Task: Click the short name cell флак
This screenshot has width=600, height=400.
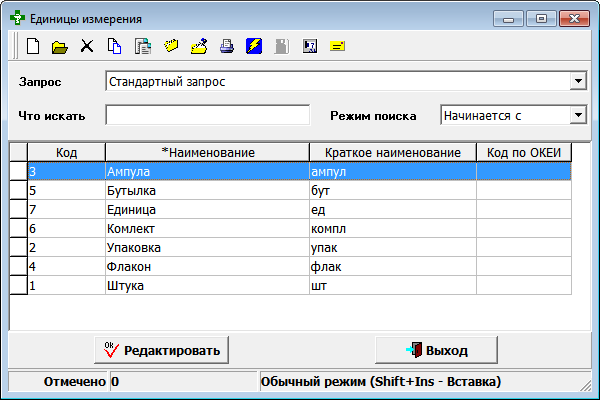Action: click(393, 266)
